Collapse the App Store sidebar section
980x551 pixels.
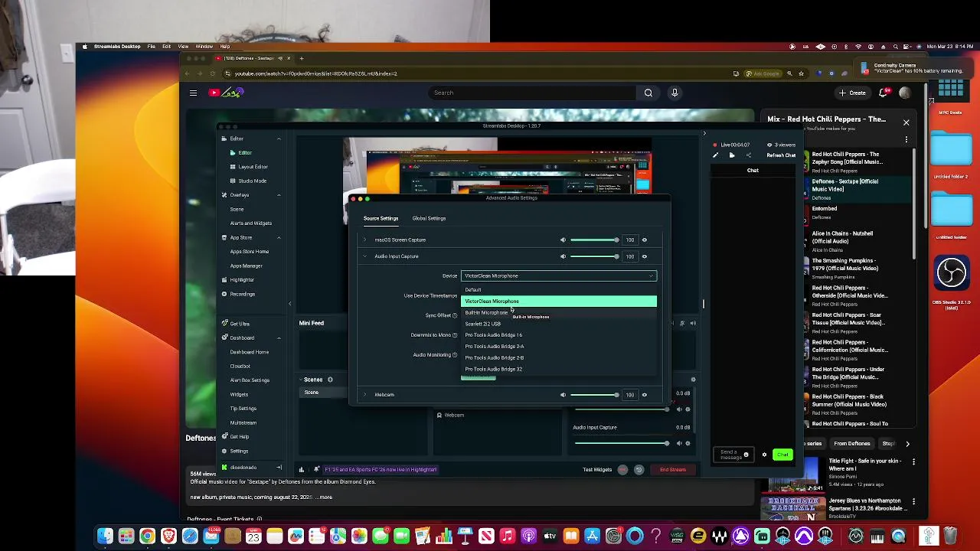point(279,237)
